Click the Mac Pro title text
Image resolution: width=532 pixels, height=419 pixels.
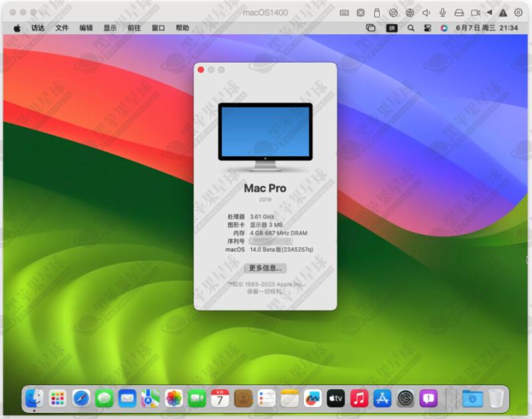[x=265, y=188]
